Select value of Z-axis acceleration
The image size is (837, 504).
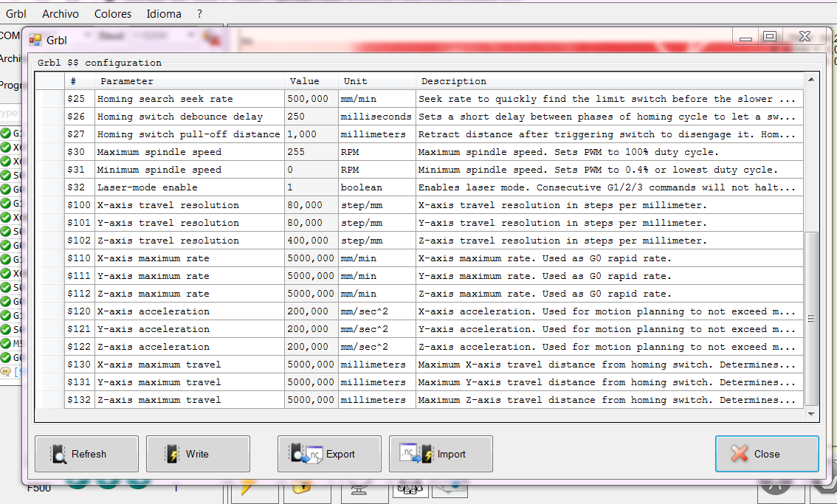(311, 347)
